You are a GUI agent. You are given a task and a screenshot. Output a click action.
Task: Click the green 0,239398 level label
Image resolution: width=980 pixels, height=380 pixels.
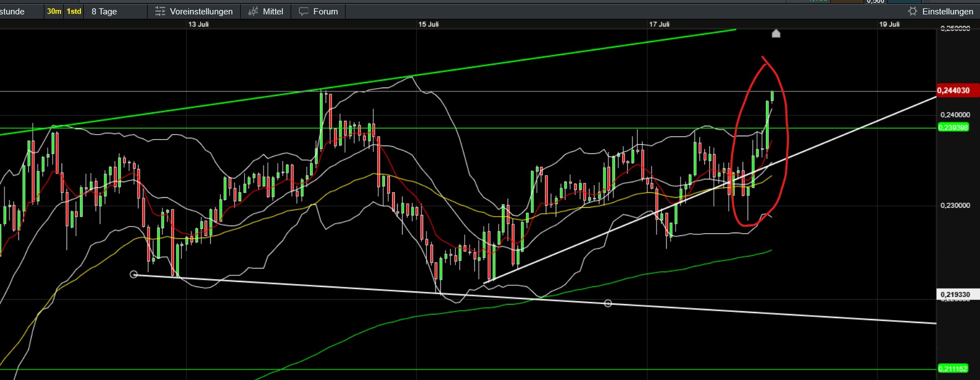coord(953,127)
